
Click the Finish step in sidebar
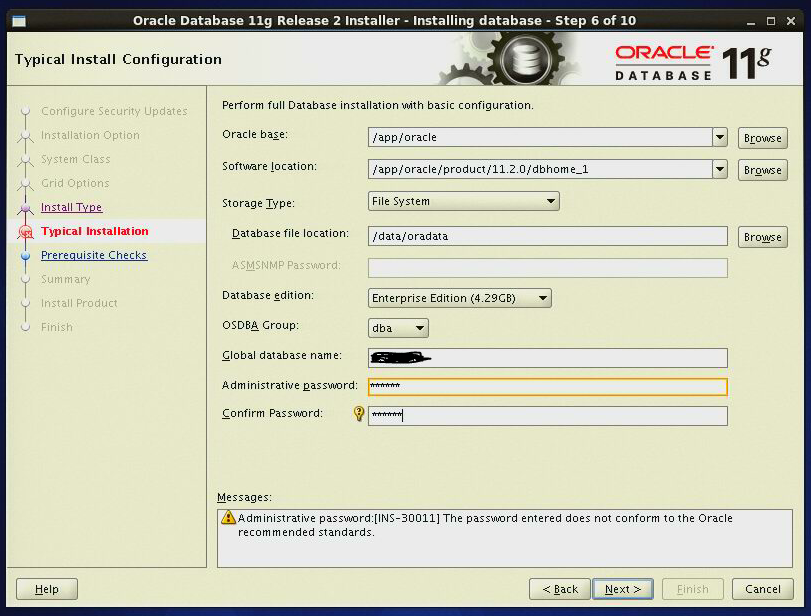tap(57, 327)
